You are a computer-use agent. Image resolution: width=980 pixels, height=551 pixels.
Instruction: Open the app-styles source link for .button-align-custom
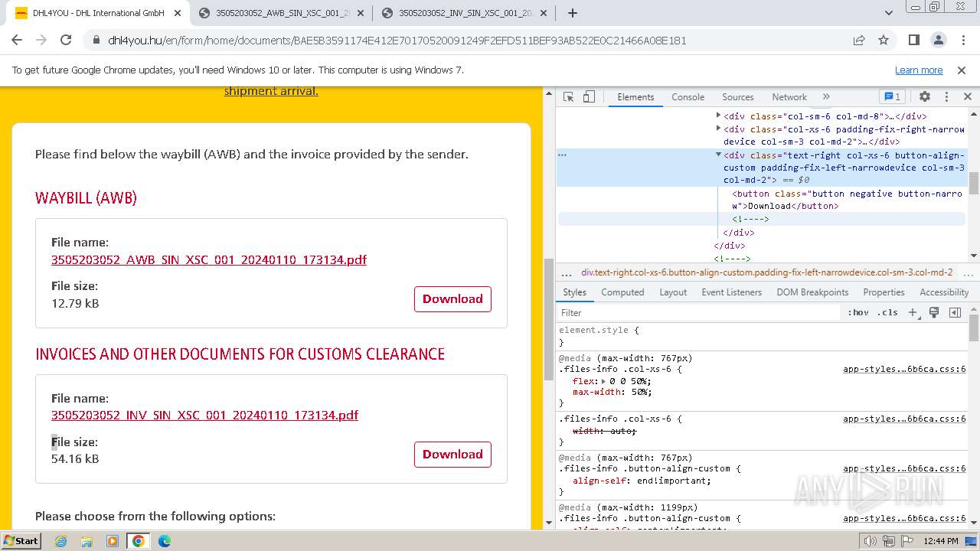click(904, 469)
